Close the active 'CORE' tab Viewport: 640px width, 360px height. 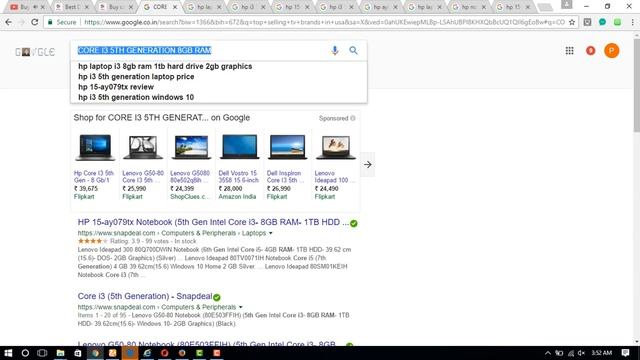[175, 7]
